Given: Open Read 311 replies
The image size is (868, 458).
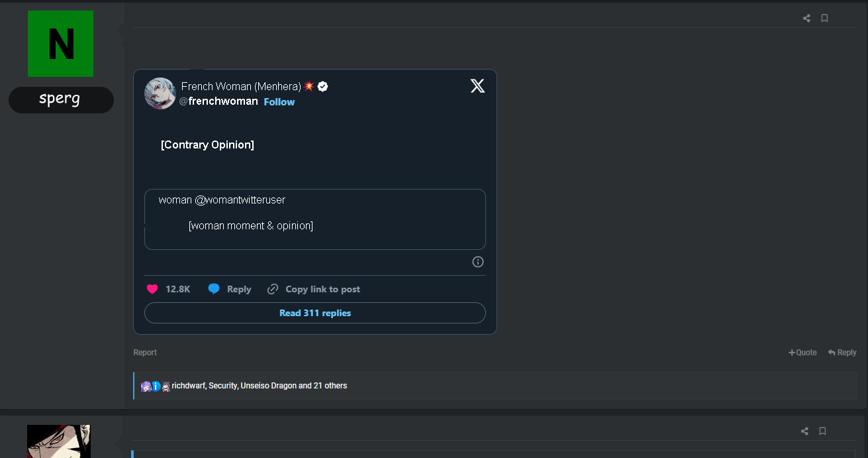Looking at the screenshot, I should pyautogui.click(x=315, y=313).
